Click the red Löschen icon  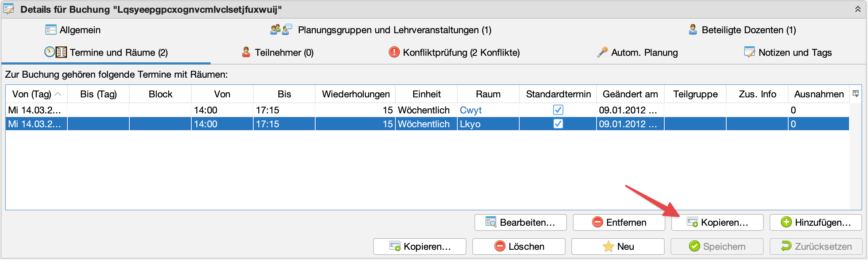tap(500, 247)
